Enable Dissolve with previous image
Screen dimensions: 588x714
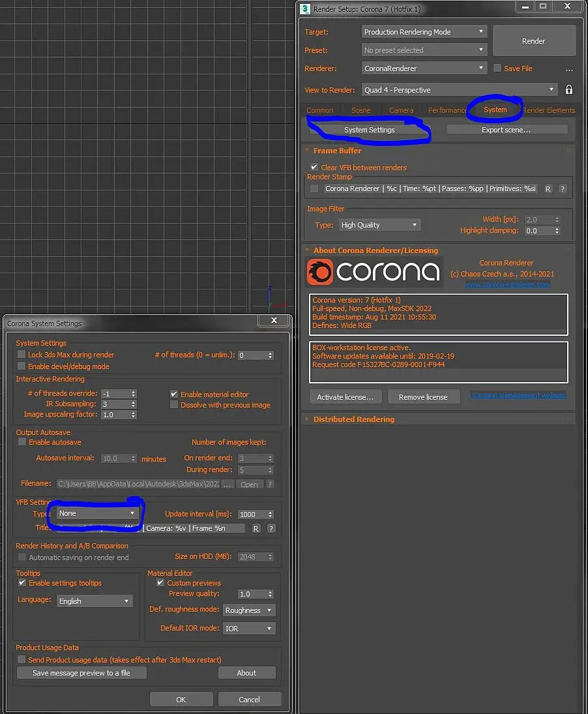(x=174, y=404)
